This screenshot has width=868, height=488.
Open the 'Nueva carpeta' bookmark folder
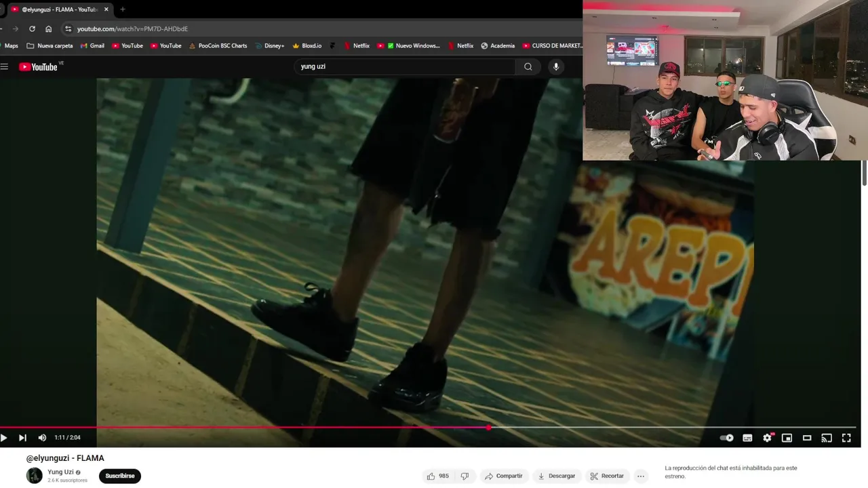pyautogui.click(x=50, y=46)
